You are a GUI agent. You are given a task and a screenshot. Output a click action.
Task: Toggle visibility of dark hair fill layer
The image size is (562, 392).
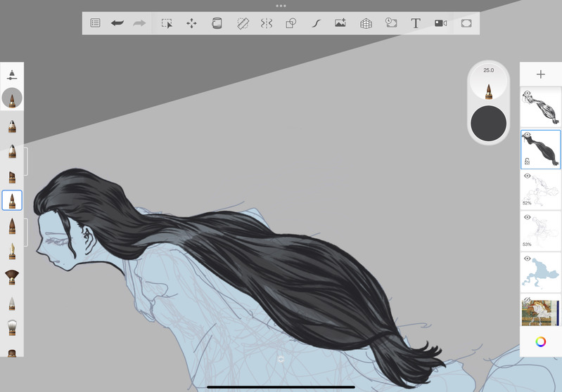pyautogui.click(x=527, y=135)
